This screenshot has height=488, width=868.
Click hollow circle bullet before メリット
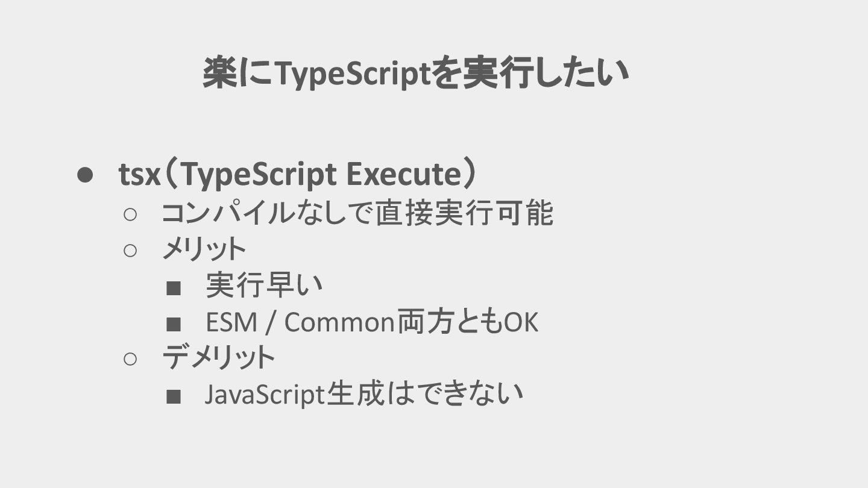(131, 250)
